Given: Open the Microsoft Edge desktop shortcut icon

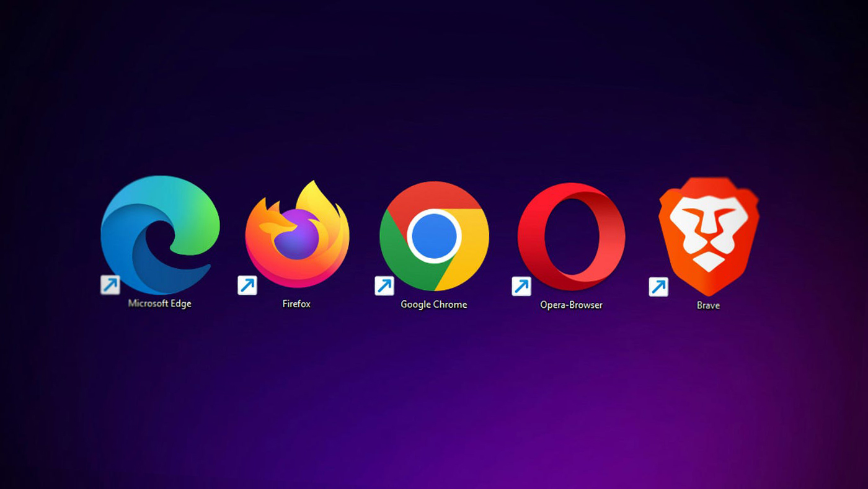Looking at the screenshot, I should pyautogui.click(x=160, y=235).
